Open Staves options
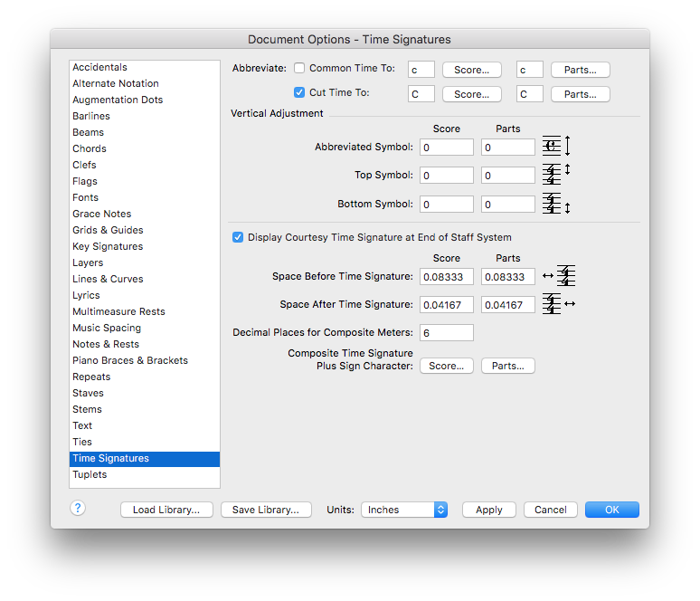 point(145,393)
